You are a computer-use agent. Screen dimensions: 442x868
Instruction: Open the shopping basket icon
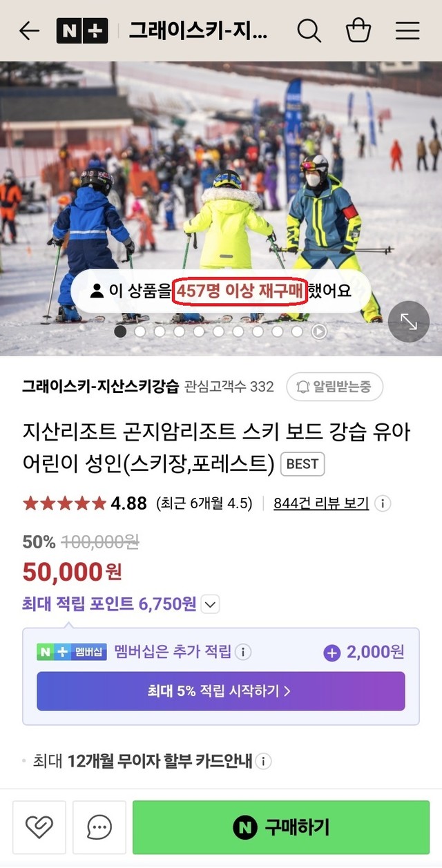point(358,31)
